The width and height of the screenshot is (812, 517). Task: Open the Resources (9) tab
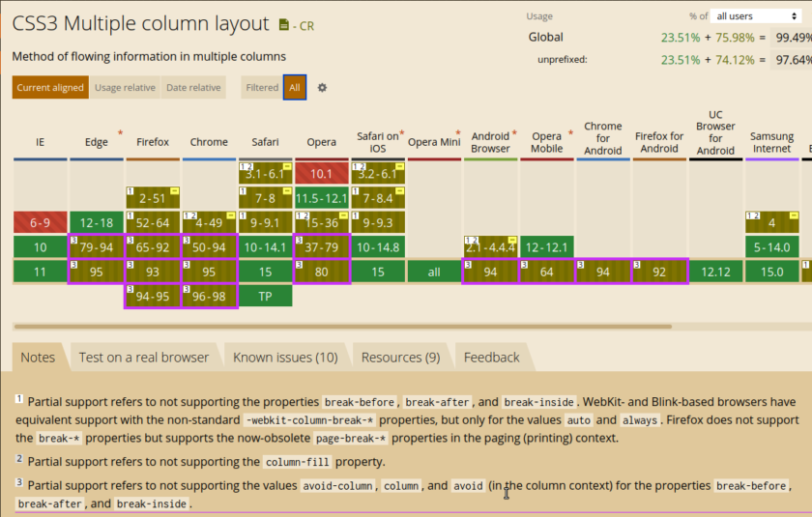coord(401,358)
